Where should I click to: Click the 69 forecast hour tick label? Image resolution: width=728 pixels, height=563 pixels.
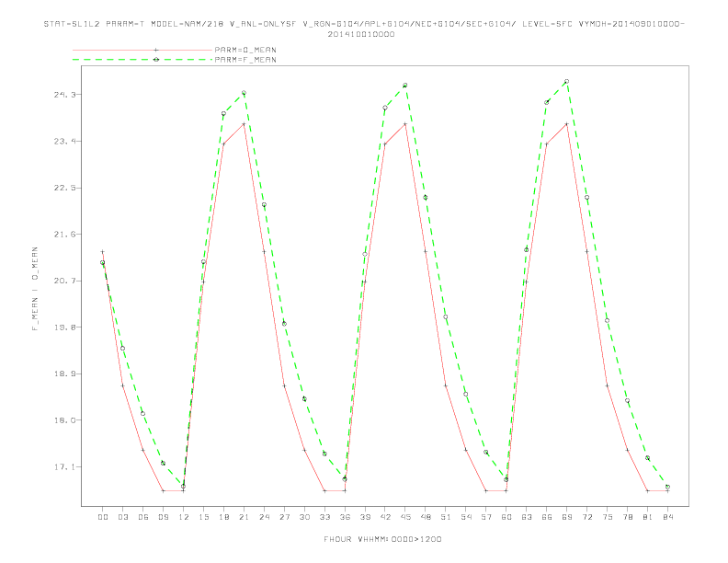point(567,517)
